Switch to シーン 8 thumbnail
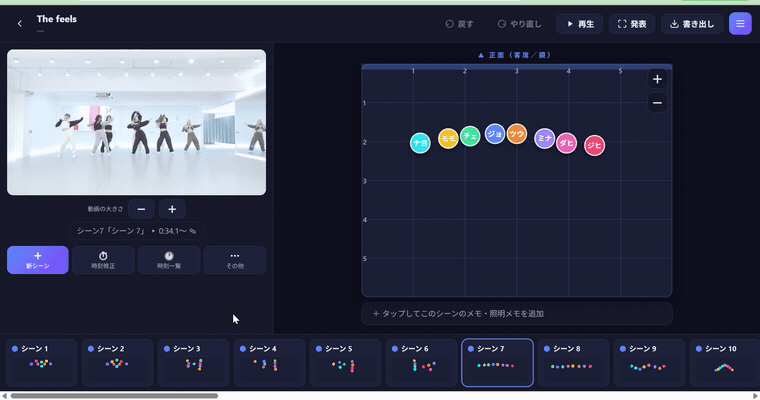760x400 pixels. click(573, 363)
